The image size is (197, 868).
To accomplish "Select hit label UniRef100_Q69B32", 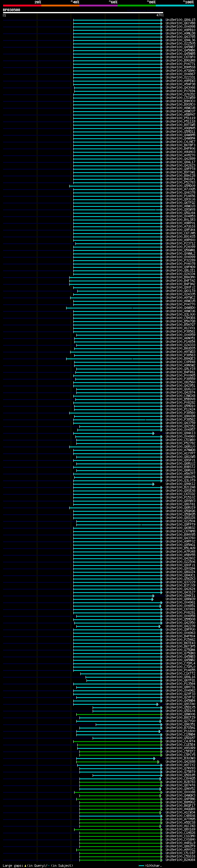I will [x=180, y=528].
